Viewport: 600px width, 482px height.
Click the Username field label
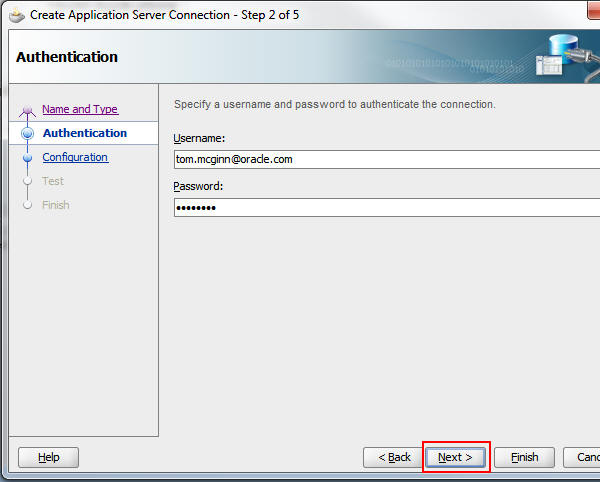(x=199, y=138)
